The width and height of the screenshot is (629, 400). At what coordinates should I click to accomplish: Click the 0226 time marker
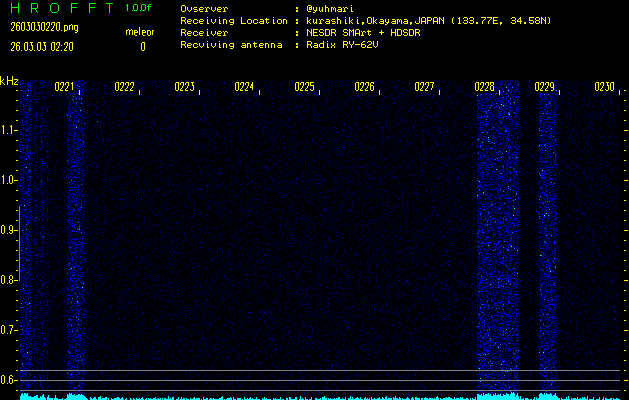pyautogui.click(x=364, y=87)
